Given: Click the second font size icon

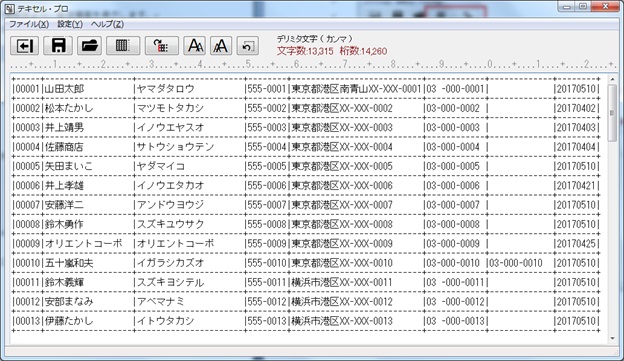Looking at the screenshot, I should coord(221,46).
